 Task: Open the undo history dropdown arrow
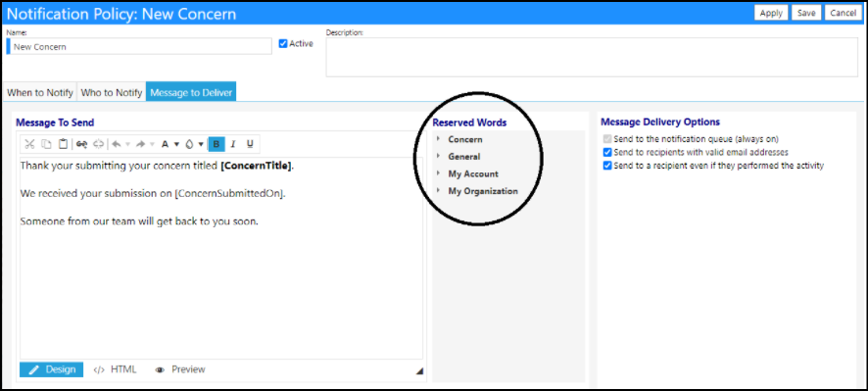128,145
